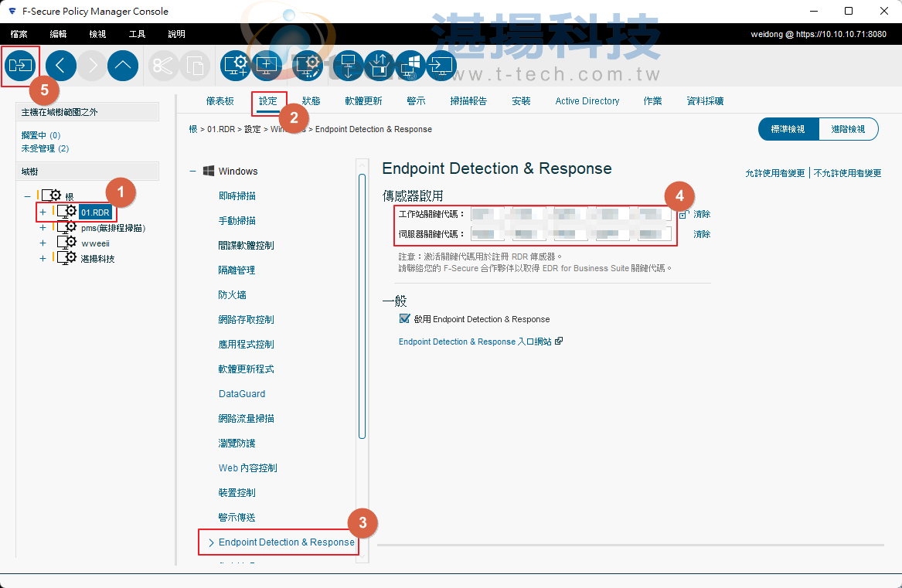Click the distribute policy files toolbar icon
The width and height of the screenshot is (902, 588).
pyautogui.click(x=20, y=66)
